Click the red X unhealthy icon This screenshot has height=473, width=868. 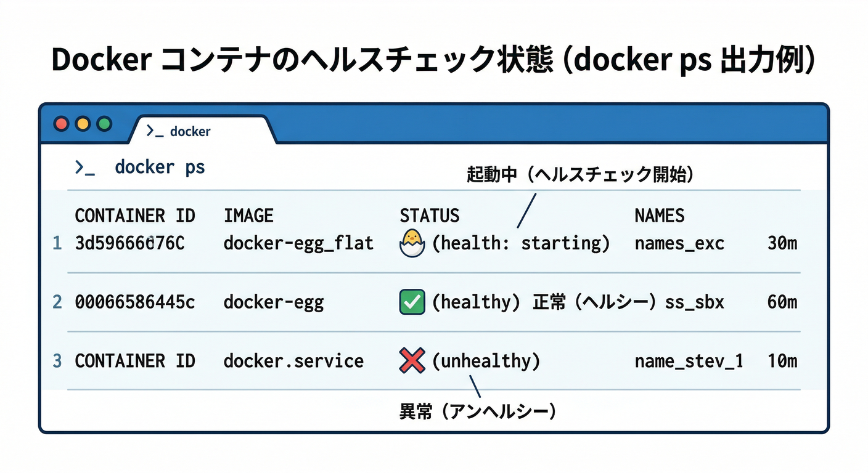coord(411,360)
